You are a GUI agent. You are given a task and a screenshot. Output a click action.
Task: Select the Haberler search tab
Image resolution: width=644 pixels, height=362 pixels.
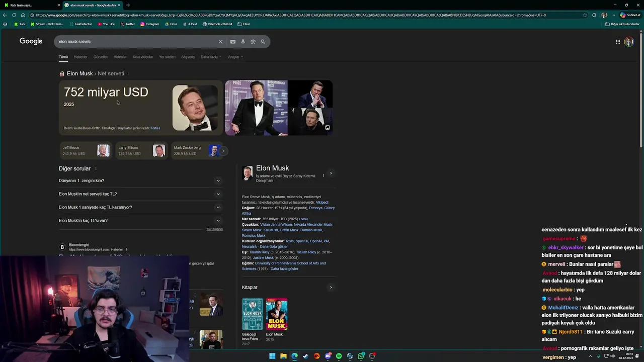80,57
